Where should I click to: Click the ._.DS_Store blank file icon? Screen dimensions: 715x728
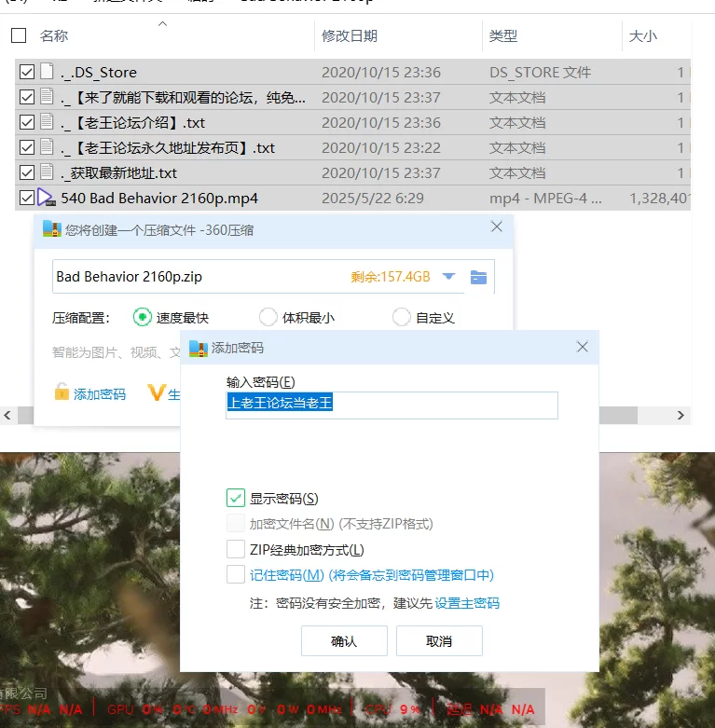pyautogui.click(x=47, y=71)
